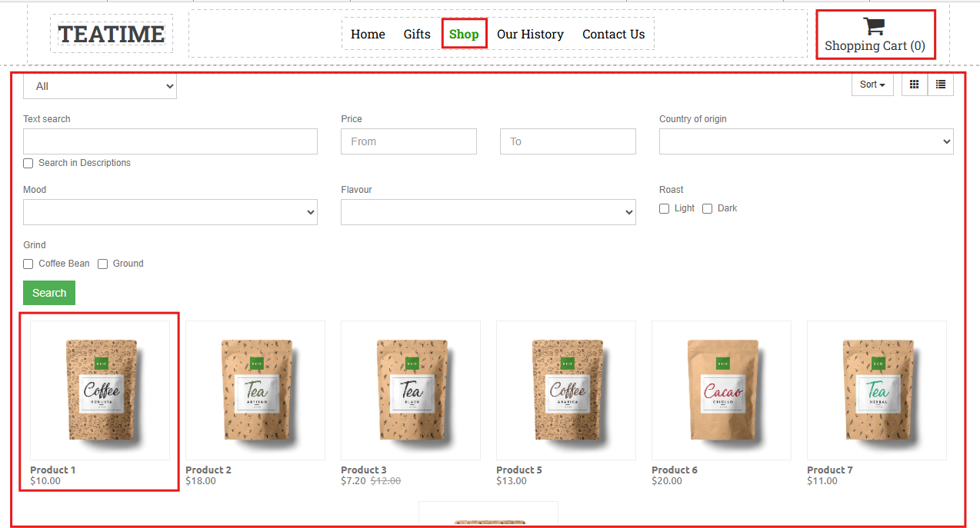The width and height of the screenshot is (980, 528).
Task: Open the Tea Artisan product image
Action: [255, 390]
